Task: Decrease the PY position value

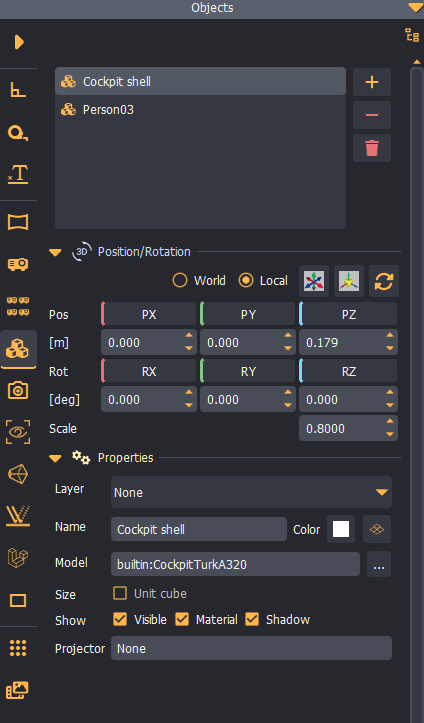Action: [288, 349]
